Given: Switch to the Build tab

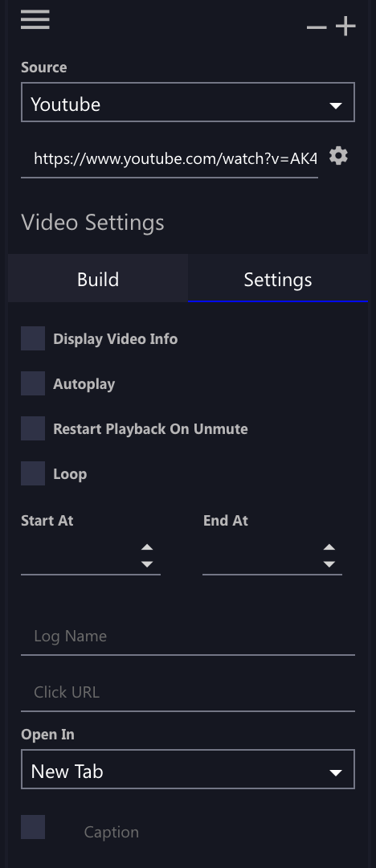Looking at the screenshot, I should (98, 278).
